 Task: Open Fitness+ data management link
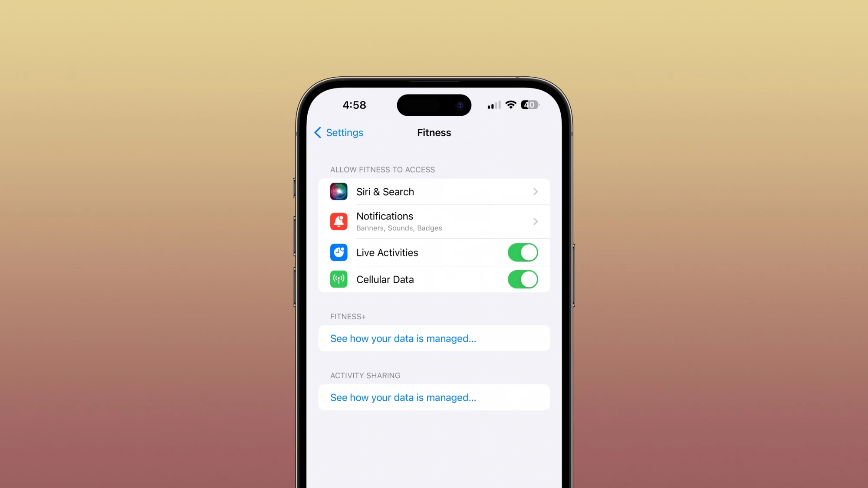(404, 338)
